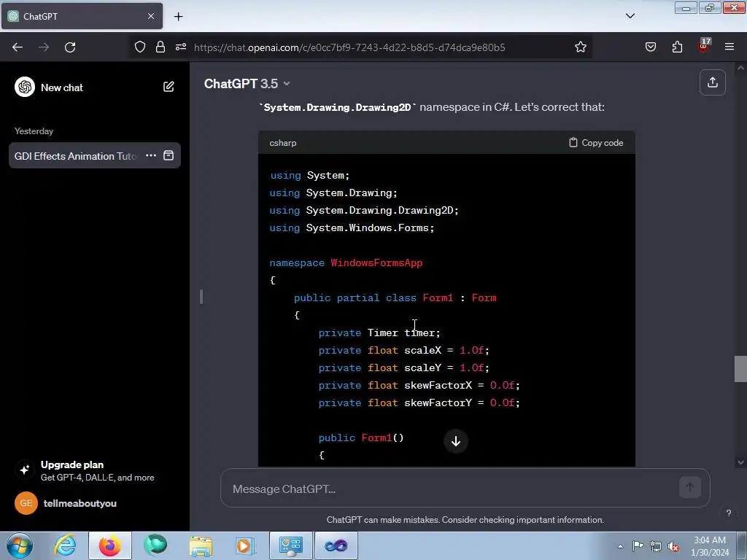Click the browser Forward arrow

(44, 47)
